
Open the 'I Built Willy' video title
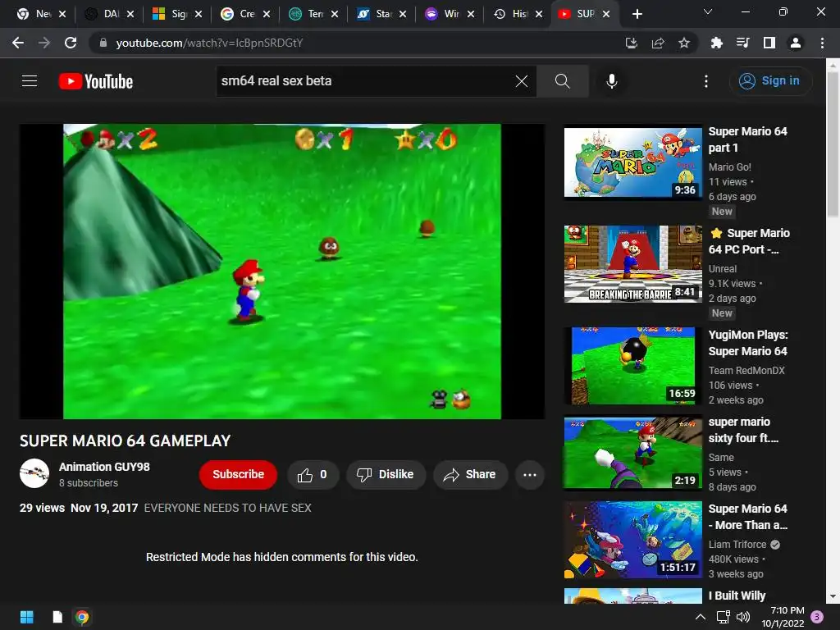[x=737, y=596]
